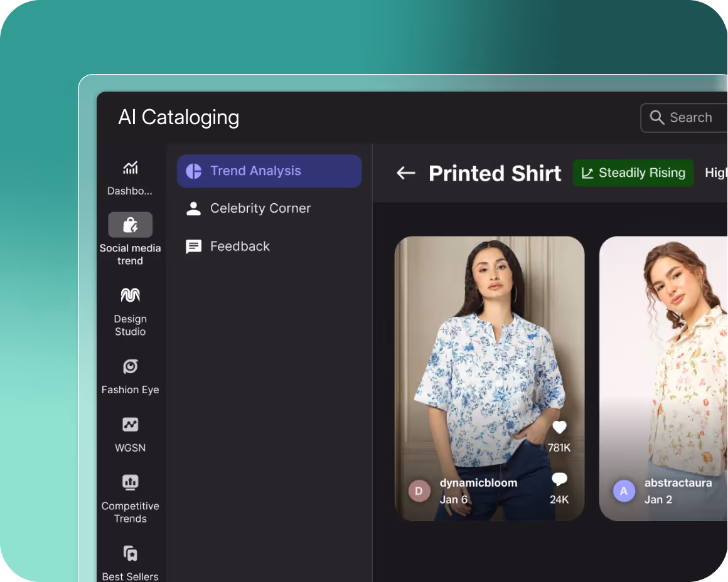Click the Feedback message icon
Image resolution: width=728 pixels, height=582 pixels.
click(193, 246)
